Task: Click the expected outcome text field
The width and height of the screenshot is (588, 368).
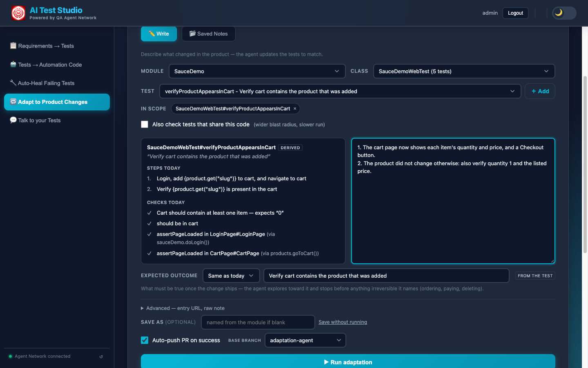Action: (x=386, y=276)
